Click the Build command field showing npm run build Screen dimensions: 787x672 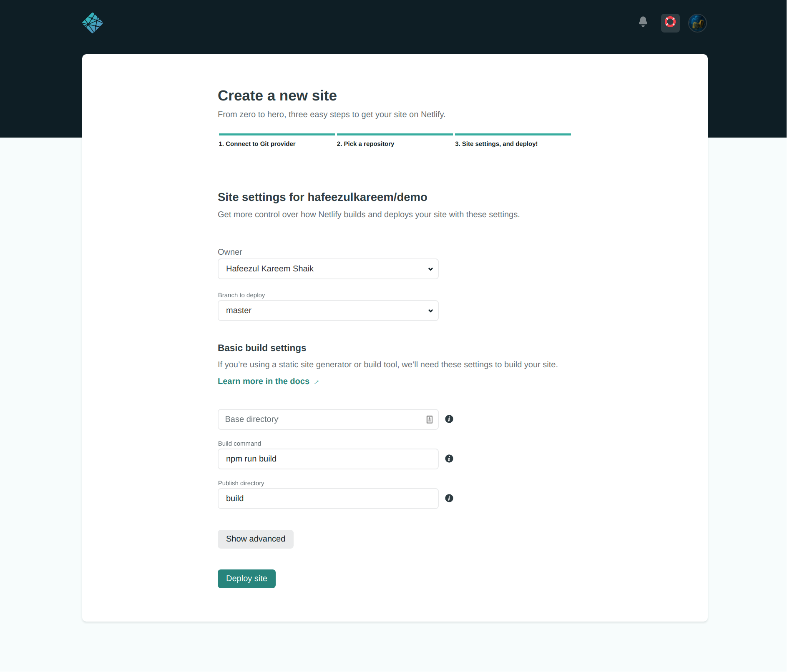pyautogui.click(x=328, y=459)
